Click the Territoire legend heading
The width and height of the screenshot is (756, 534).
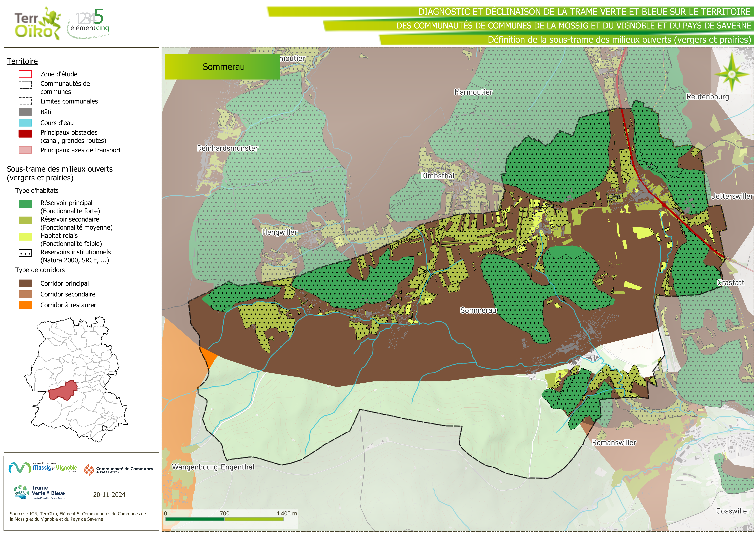click(x=22, y=61)
